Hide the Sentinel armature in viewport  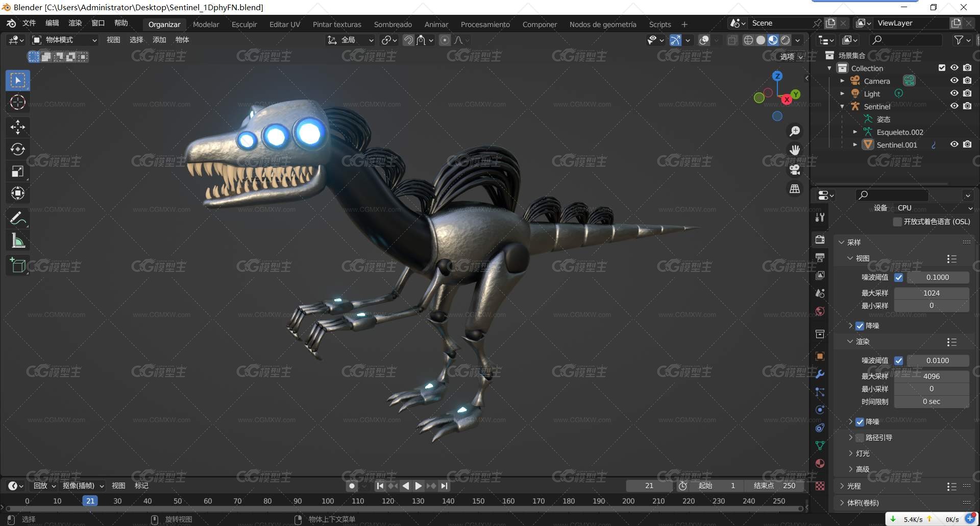[x=954, y=106]
